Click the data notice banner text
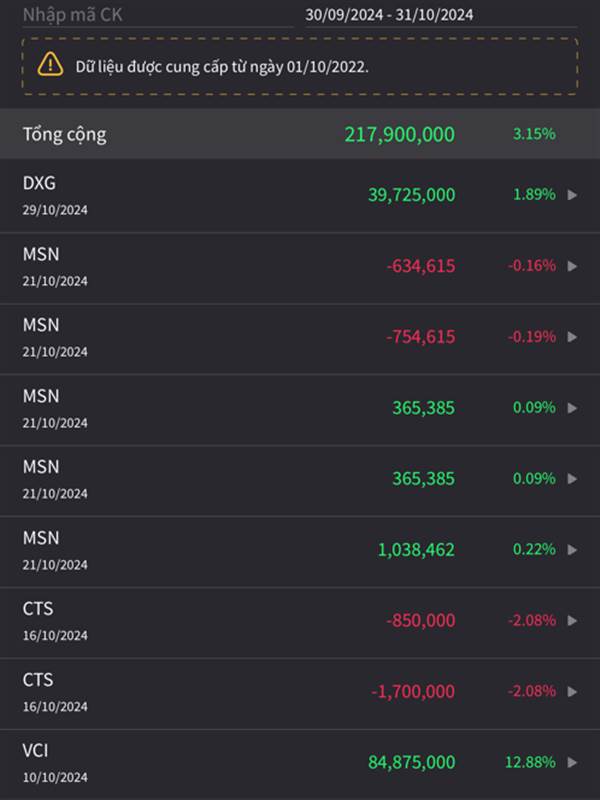600x800 pixels. (222, 67)
